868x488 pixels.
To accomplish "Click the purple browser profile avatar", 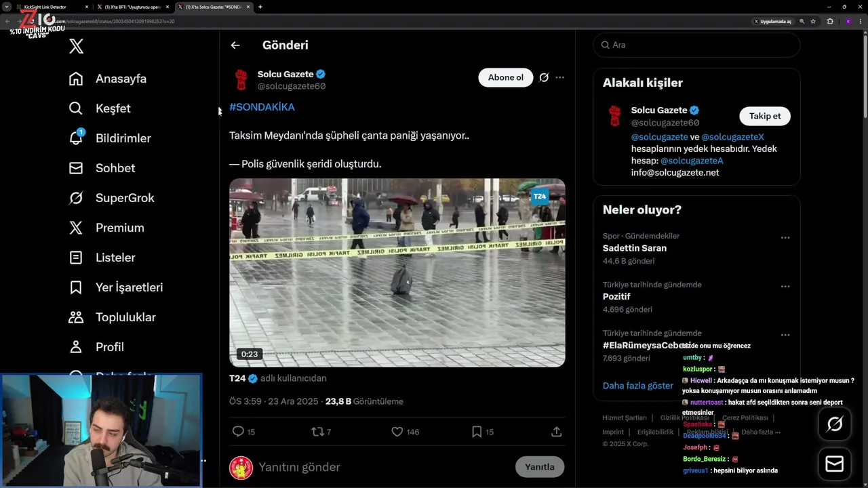I will (x=848, y=21).
